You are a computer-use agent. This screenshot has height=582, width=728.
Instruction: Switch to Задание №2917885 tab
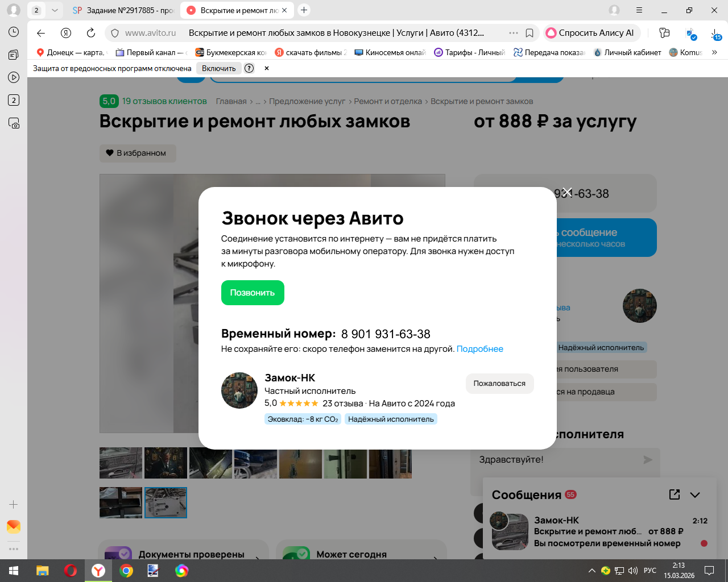coord(124,10)
